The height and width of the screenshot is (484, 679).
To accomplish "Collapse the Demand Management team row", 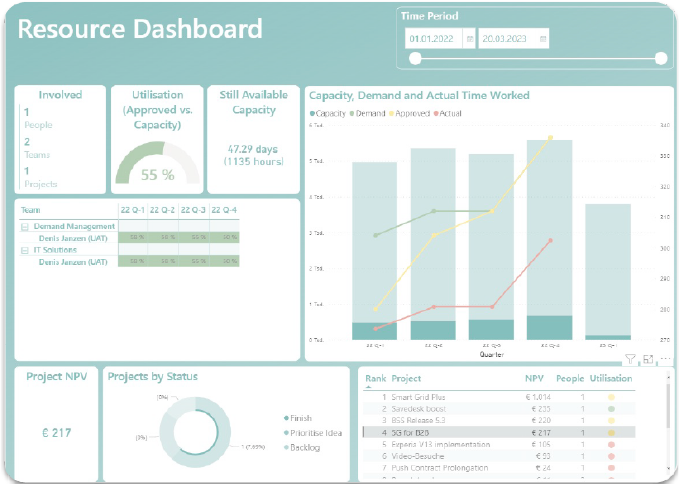I will 24,227.
